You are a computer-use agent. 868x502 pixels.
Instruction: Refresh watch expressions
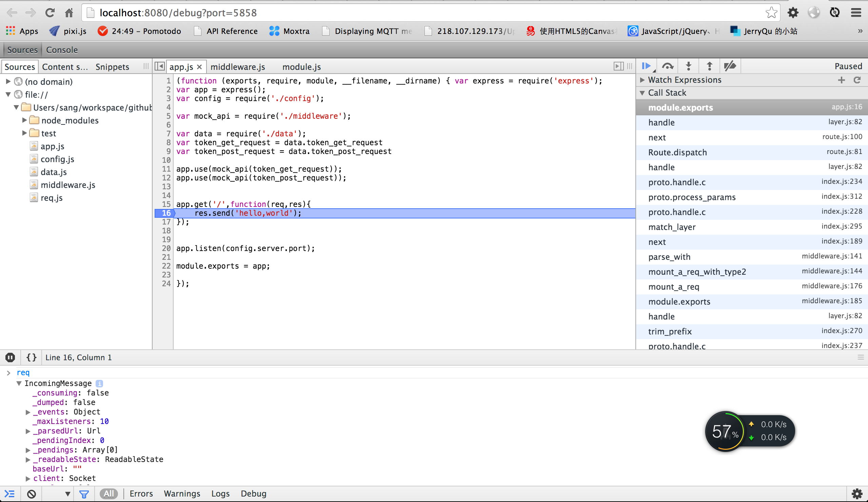click(x=857, y=80)
